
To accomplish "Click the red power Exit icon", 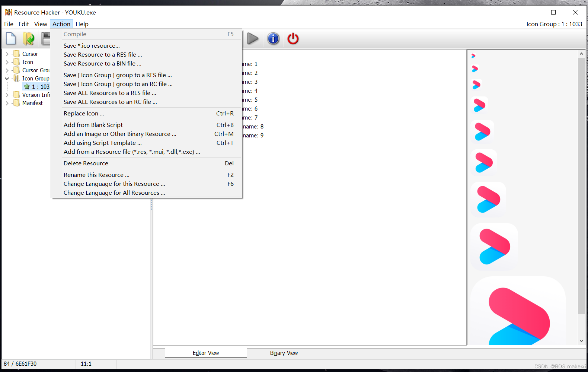I will point(293,38).
